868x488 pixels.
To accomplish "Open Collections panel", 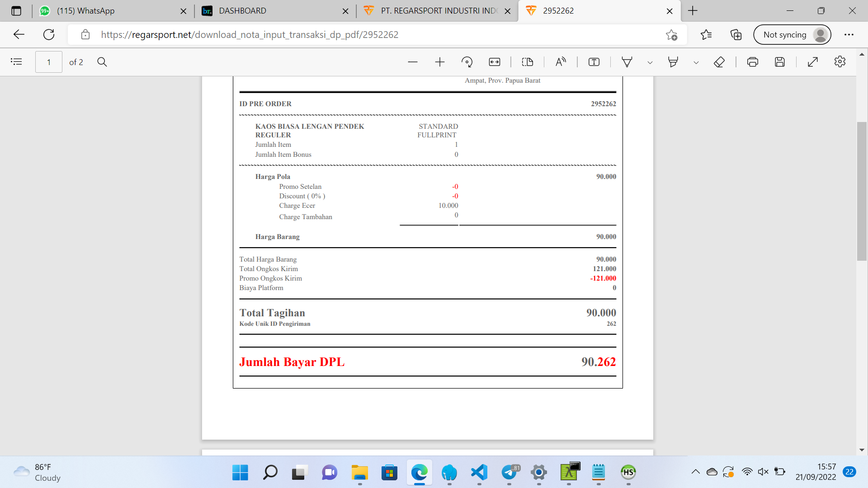I will (736, 35).
